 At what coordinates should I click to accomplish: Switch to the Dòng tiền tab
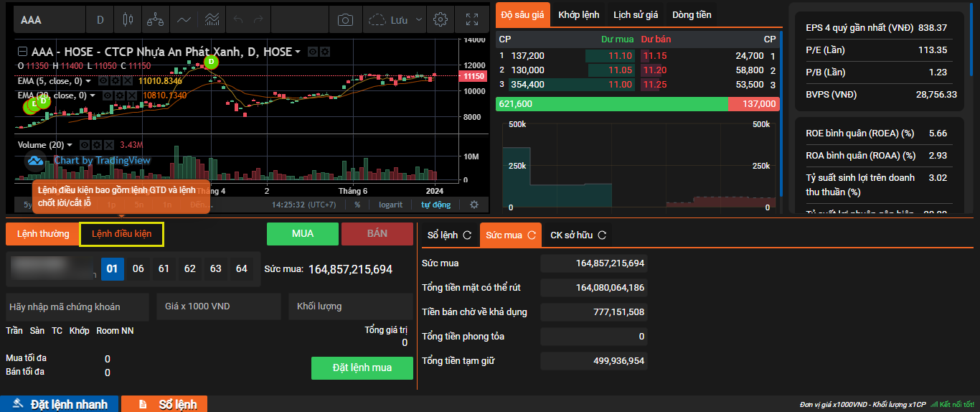click(692, 14)
